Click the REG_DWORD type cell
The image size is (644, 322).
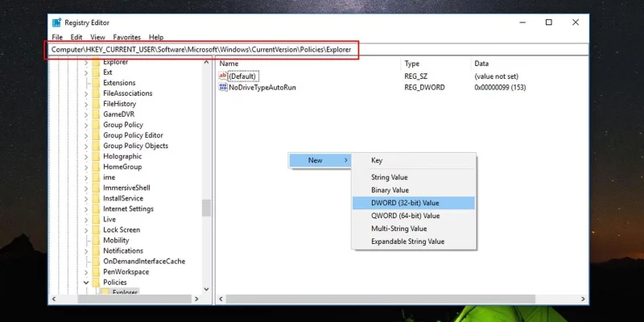point(424,88)
